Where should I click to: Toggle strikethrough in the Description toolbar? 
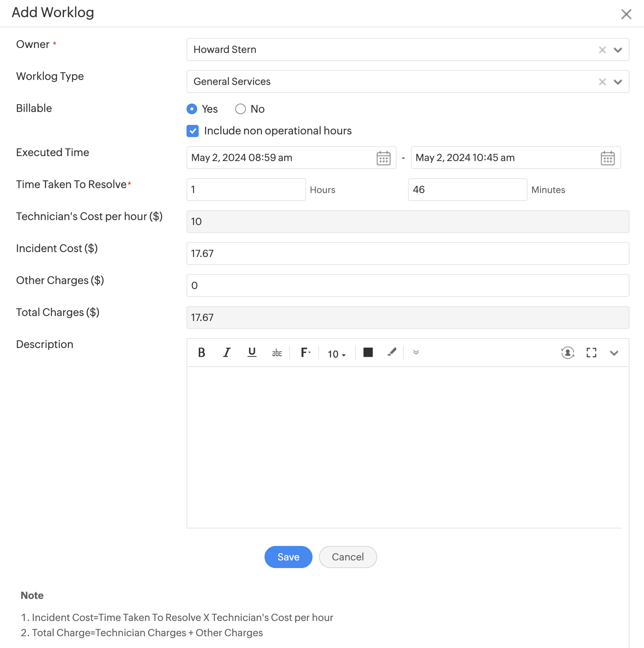coord(277,353)
